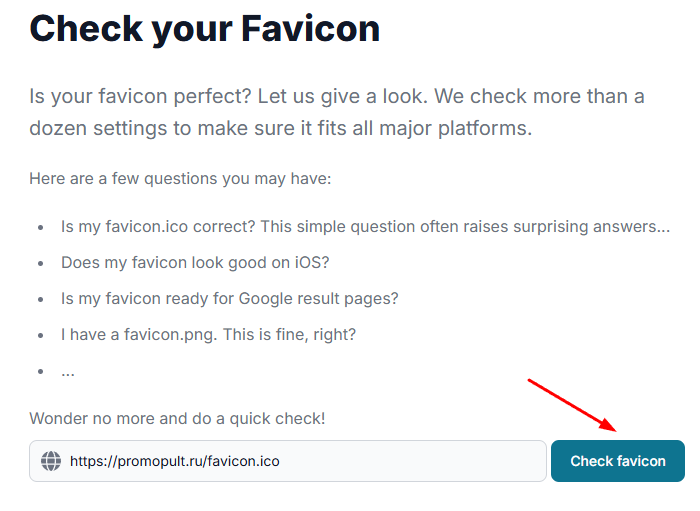Screen dimensions: 700x511
Task: Click the "Is your favicon perfect?" intro paragraph
Action: [x=337, y=112]
